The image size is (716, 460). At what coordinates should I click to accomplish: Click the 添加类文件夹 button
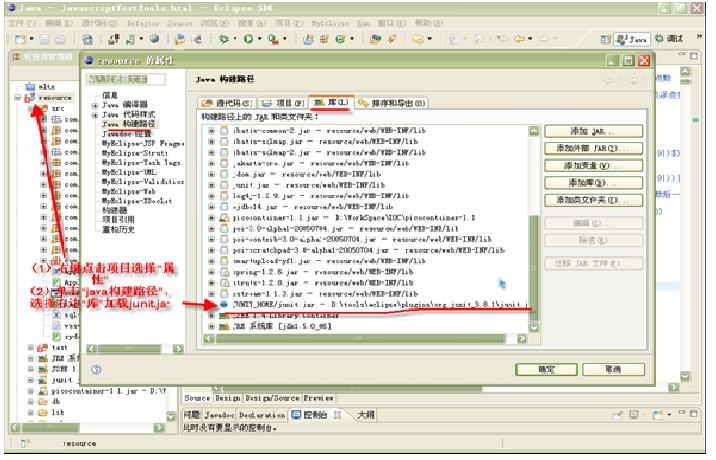point(594,200)
